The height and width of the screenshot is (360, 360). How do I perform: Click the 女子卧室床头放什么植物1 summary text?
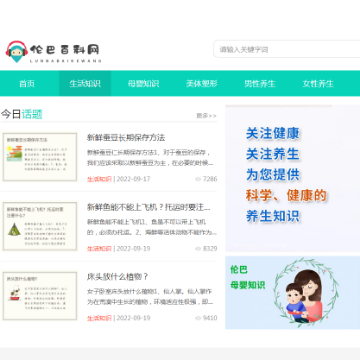pos(150,297)
